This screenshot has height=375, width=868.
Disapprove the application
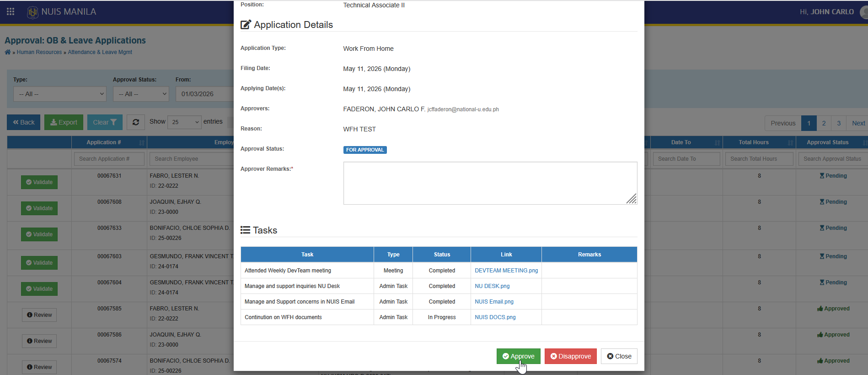pos(570,356)
